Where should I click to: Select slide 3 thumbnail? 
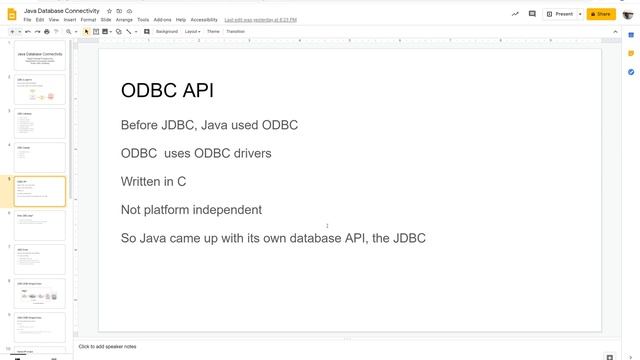tap(40, 123)
